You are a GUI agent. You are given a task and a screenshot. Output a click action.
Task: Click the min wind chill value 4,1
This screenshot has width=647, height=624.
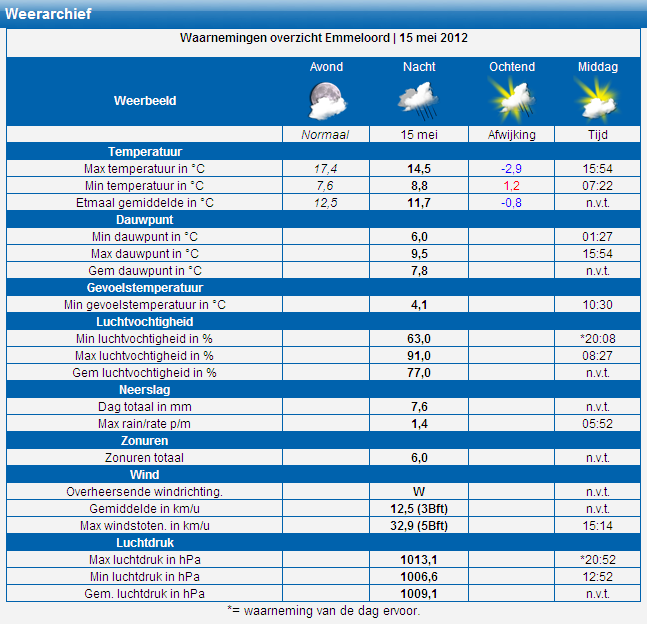(419, 305)
